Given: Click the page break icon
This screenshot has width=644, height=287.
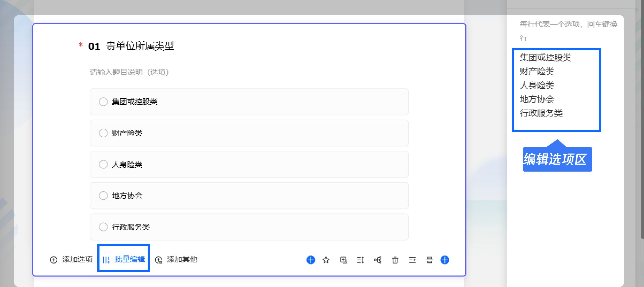Looking at the screenshot, I should tap(430, 260).
